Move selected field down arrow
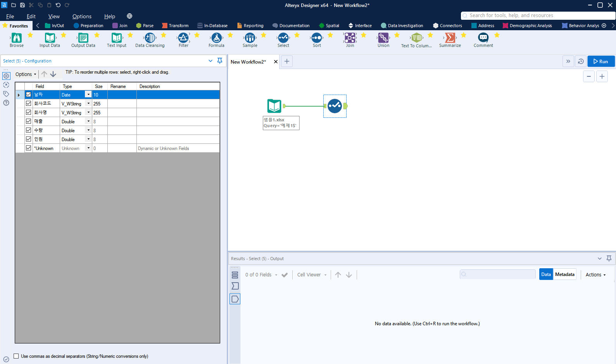Image resolution: width=616 pixels, height=364 pixels. [x=53, y=74]
